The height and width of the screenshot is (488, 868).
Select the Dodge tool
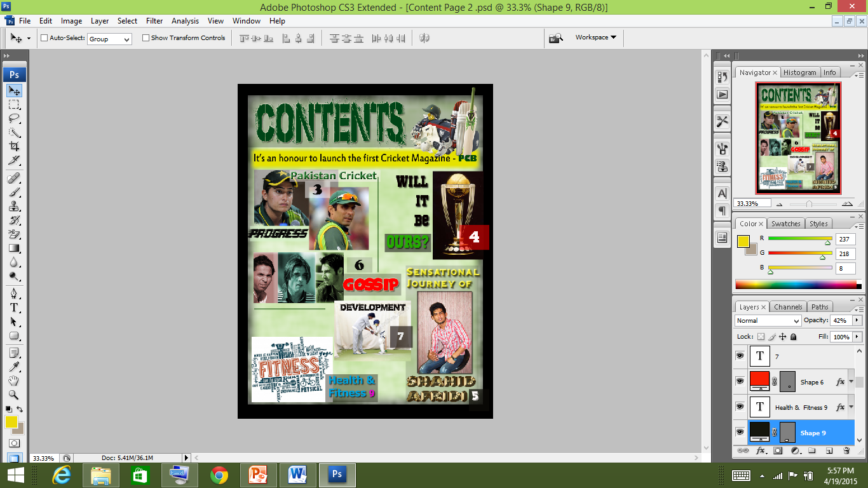pyautogui.click(x=14, y=276)
